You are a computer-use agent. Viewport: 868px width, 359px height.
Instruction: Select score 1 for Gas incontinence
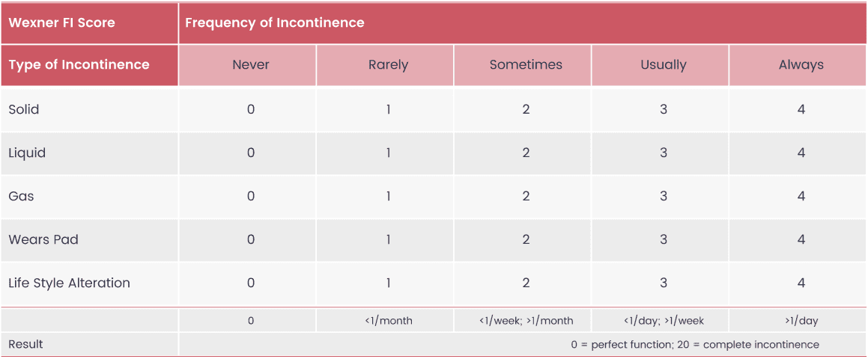[x=388, y=197]
